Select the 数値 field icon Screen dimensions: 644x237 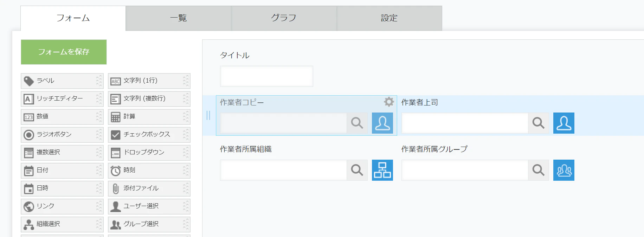[x=29, y=117]
